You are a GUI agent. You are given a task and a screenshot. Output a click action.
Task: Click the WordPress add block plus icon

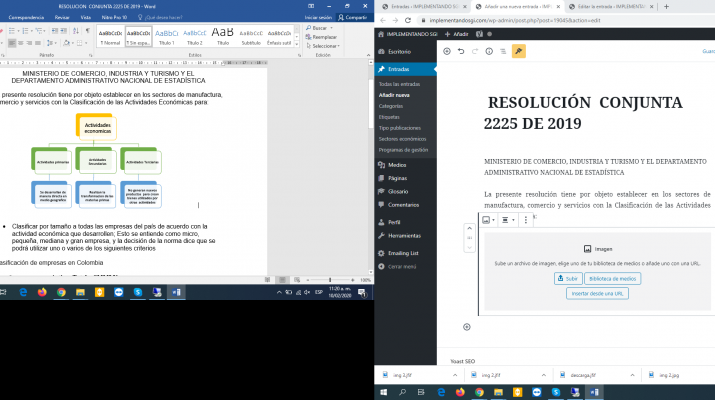click(x=446, y=50)
